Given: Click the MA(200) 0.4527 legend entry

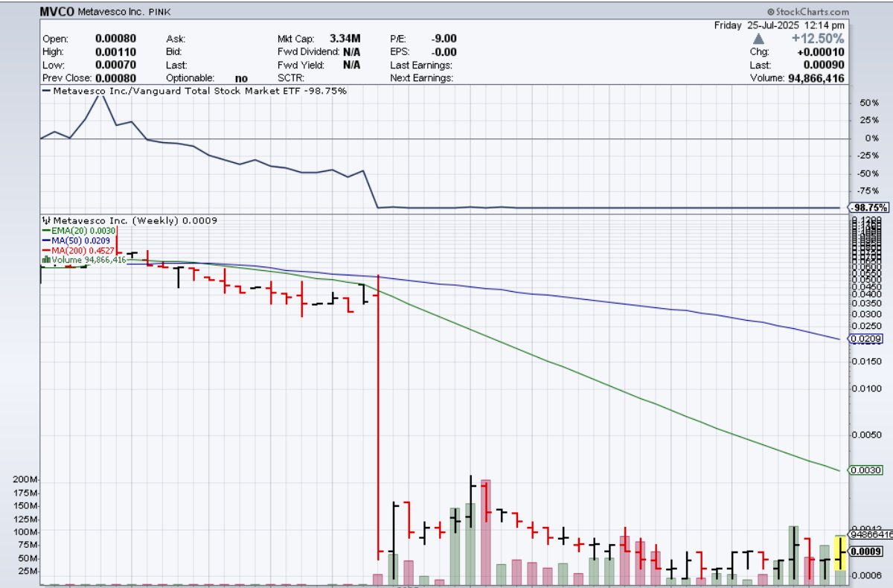Looking at the screenshot, I should tap(78, 250).
